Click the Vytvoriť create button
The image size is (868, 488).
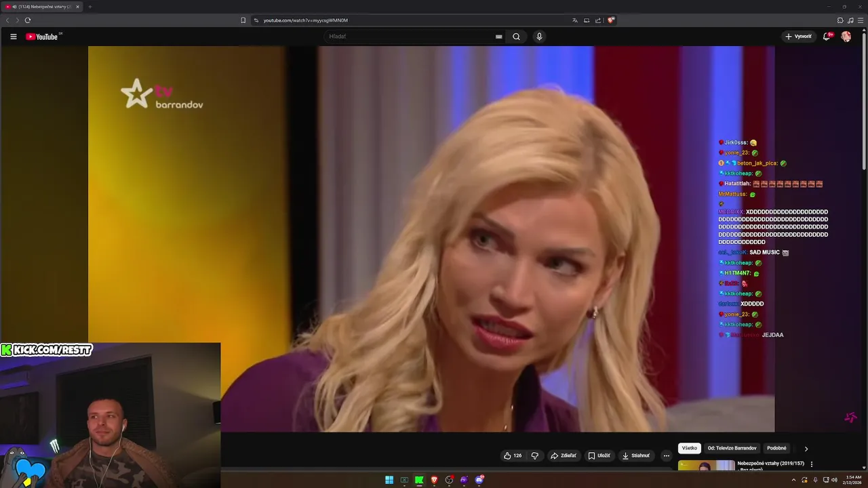click(x=798, y=37)
